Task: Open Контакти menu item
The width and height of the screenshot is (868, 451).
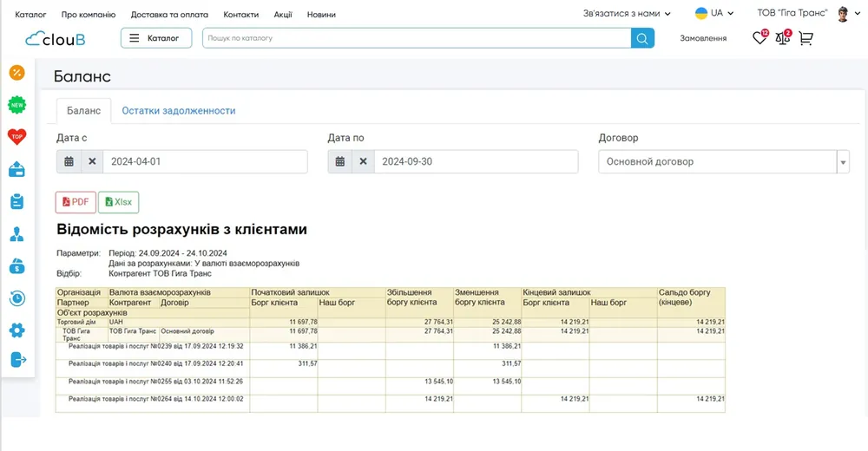Action: 240,15
